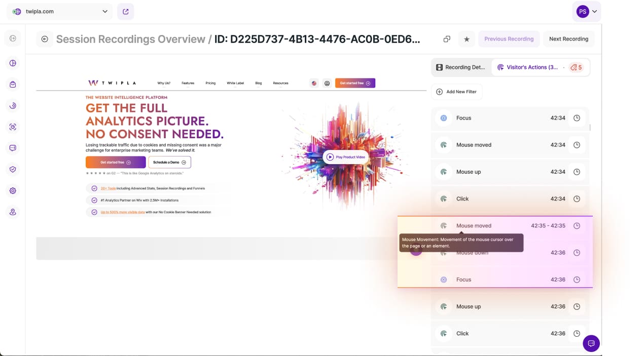Star this recording as favorite
Screen dimensions: 644x356
tap(467, 39)
